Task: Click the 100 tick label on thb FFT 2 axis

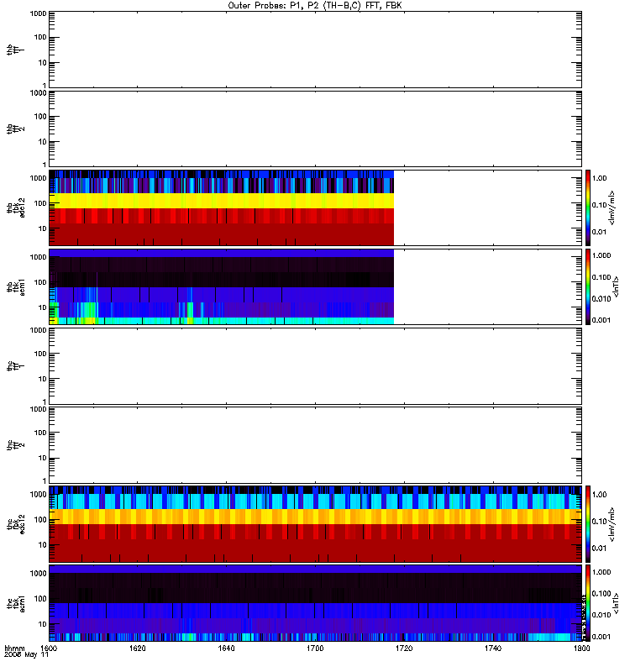Action: tap(40, 117)
